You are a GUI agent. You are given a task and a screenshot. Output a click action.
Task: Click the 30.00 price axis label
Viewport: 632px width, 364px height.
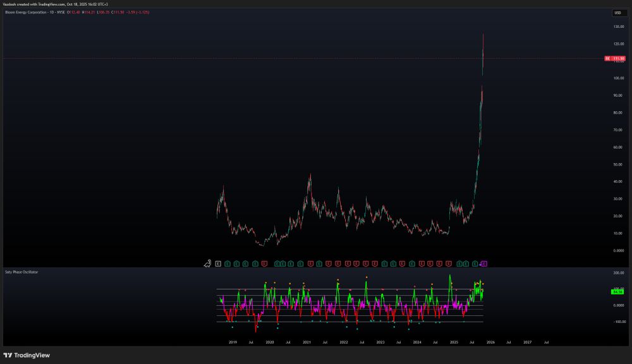[618, 199]
